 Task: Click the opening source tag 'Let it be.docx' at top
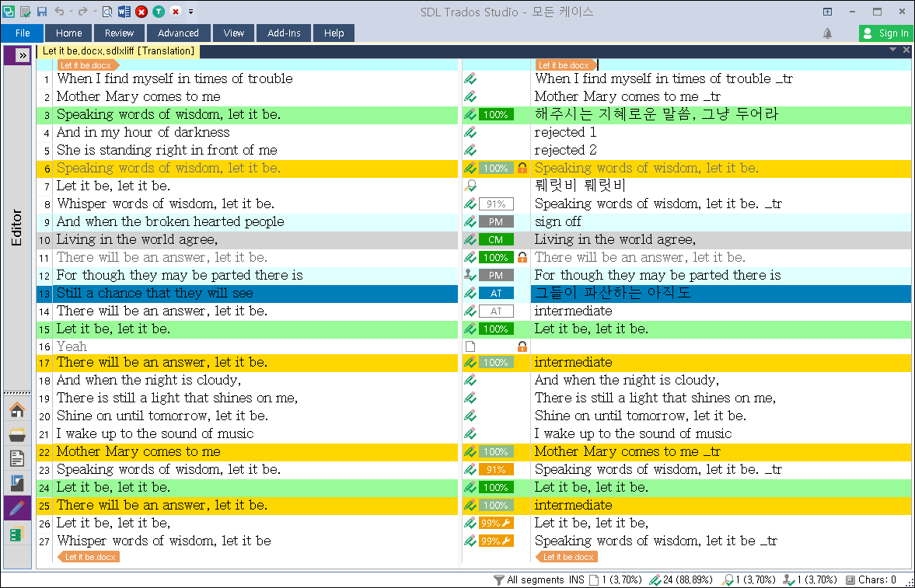[x=88, y=65]
